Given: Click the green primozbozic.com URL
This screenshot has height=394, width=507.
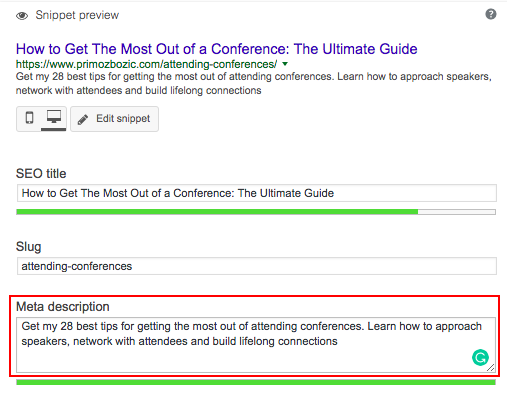Looking at the screenshot, I should click(x=146, y=64).
